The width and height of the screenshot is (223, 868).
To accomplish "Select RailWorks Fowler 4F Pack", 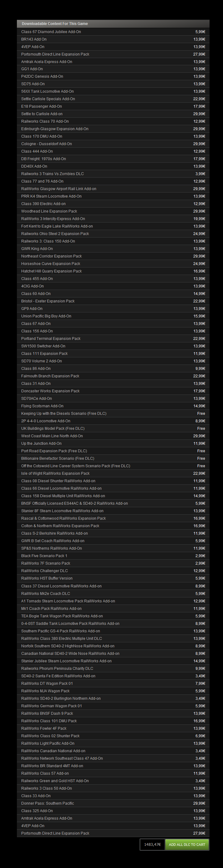I will (113, 728).
